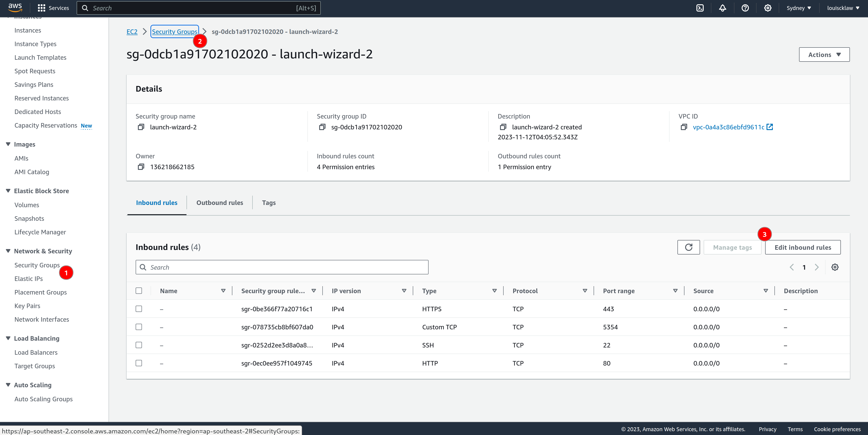Viewport: 868px width, 435px height.
Task: Click the inbound rules search field
Action: [x=282, y=267]
